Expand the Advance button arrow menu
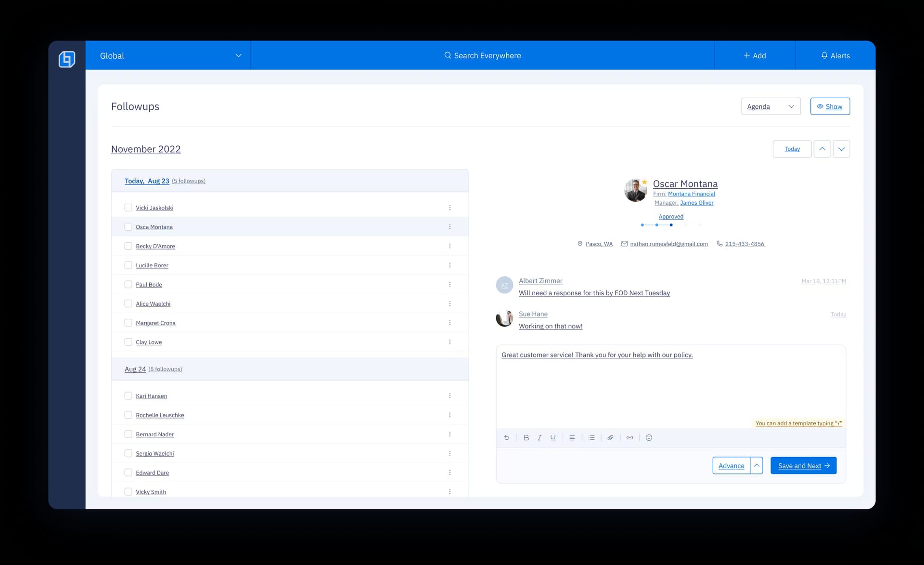The height and width of the screenshot is (565, 924). pyautogui.click(x=757, y=465)
